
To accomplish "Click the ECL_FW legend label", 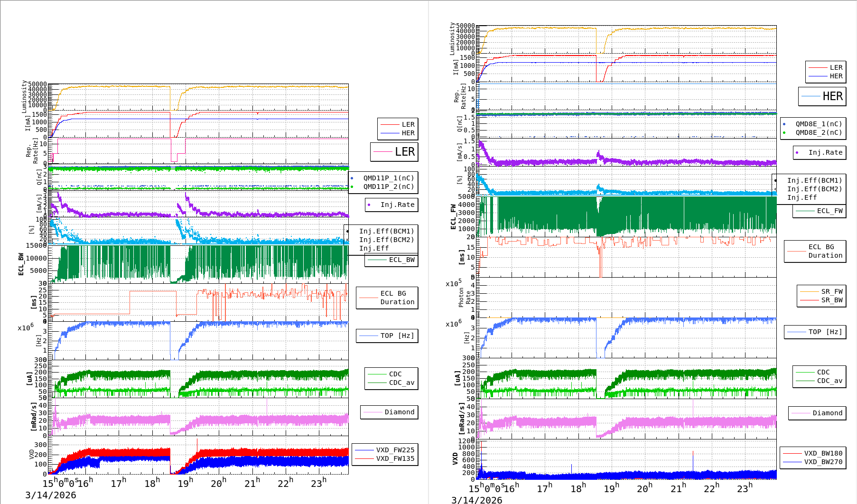I will pyautogui.click(x=820, y=211).
